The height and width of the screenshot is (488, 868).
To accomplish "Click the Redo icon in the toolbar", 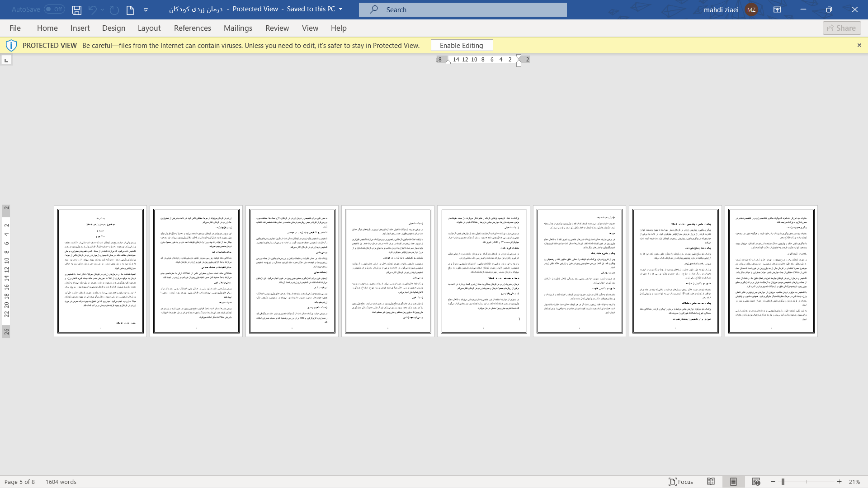I will 113,9.
